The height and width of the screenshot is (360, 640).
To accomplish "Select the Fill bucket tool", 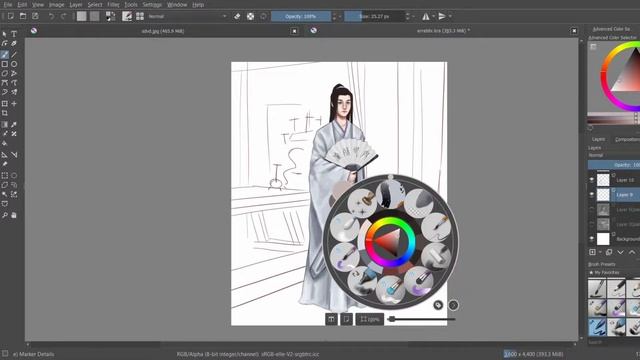I will 4,143.
